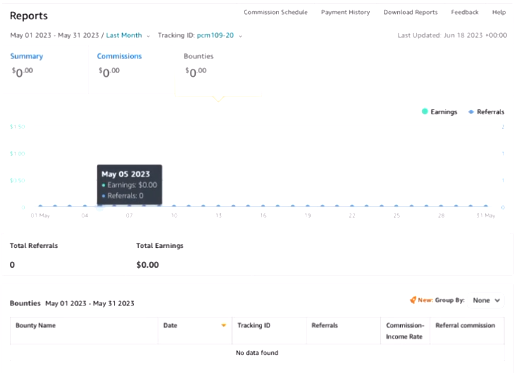Click the 31 May data point on chart
This screenshot has width=521, height=373.
pyautogui.click(x=486, y=206)
